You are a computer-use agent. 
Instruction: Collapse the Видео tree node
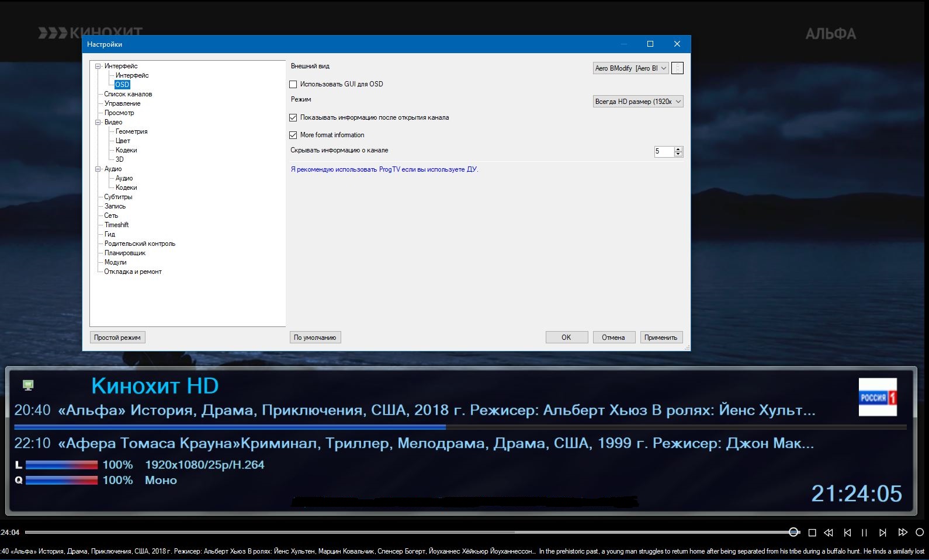(98, 123)
